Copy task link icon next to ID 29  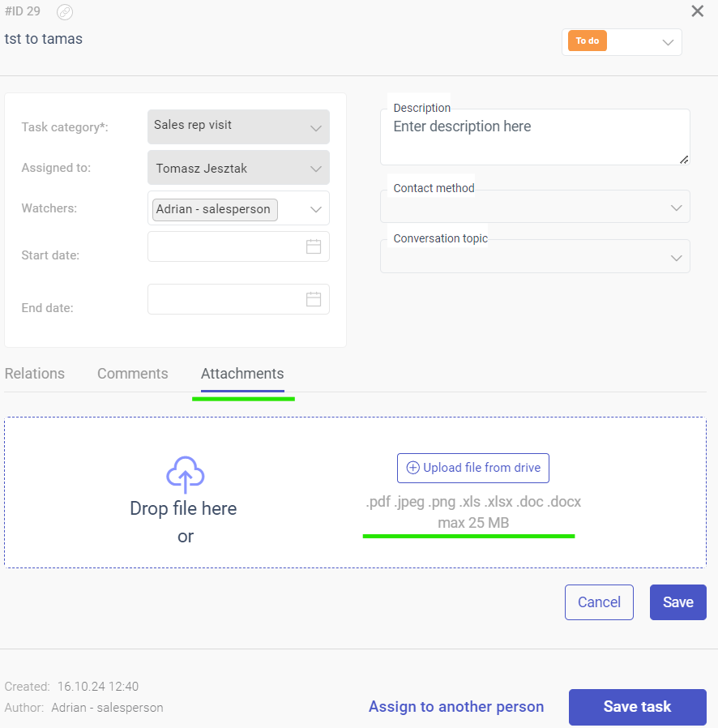[65, 12]
